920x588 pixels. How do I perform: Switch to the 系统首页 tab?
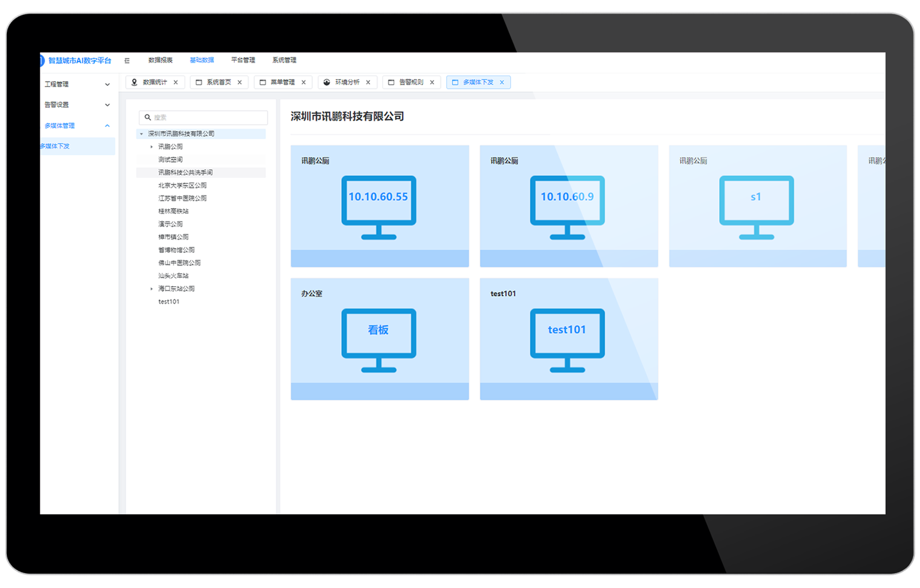(x=218, y=82)
